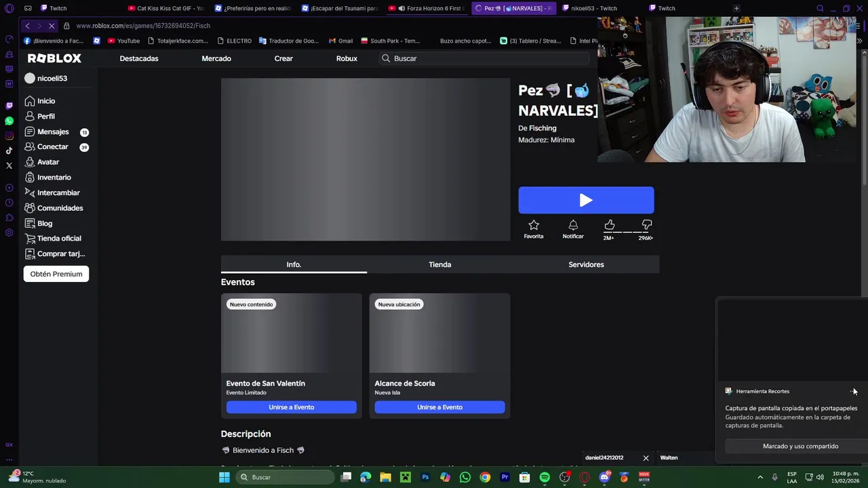The height and width of the screenshot is (488, 868).
Task: Open the Fisching creator link
Action: tap(542, 128)
